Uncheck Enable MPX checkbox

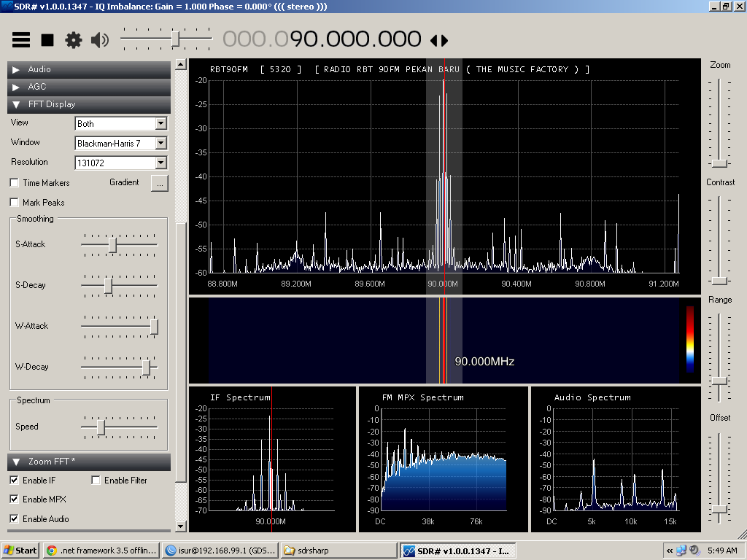click(x=15, y=499)
